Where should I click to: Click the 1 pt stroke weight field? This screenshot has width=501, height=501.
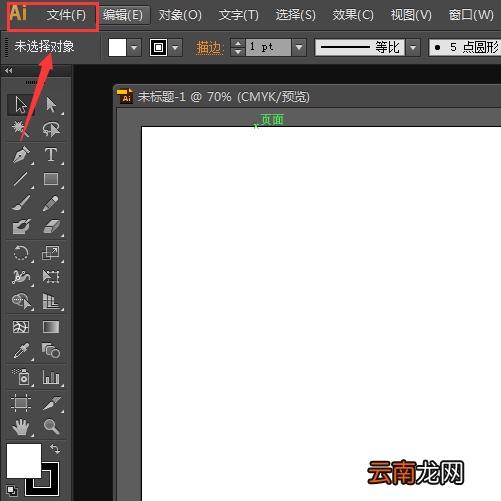coord(268,47)
